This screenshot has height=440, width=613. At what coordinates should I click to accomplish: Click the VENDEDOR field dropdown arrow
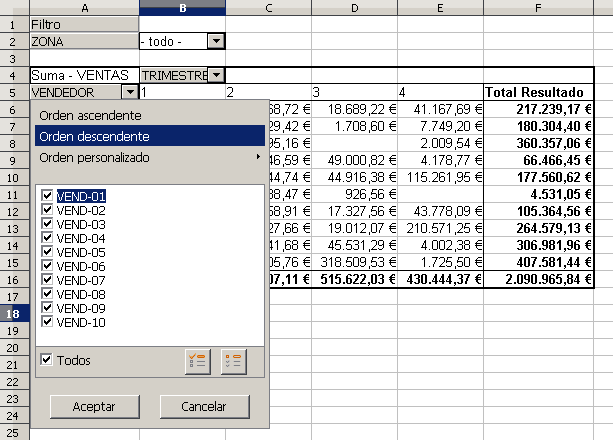130,92
